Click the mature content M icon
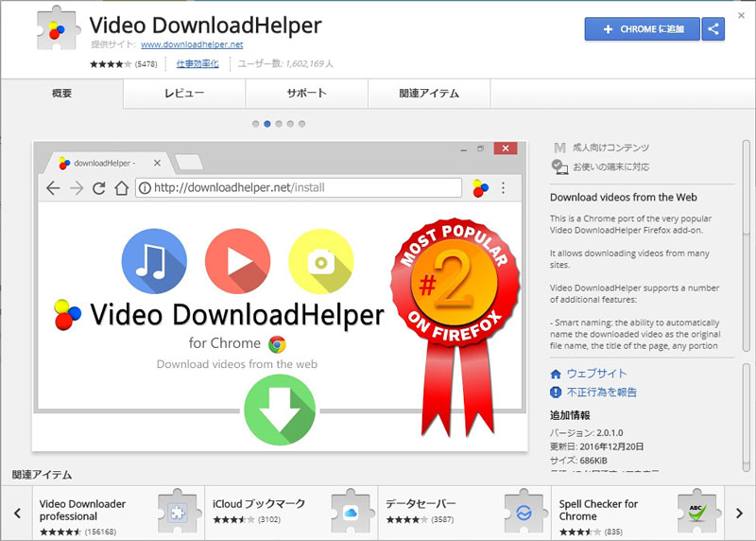 [559, 148]
